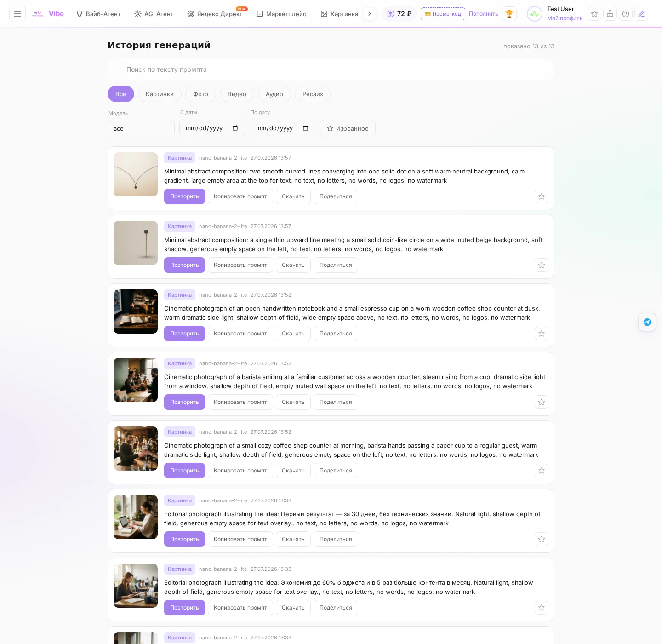Open the hamburger menu icon

17,14
